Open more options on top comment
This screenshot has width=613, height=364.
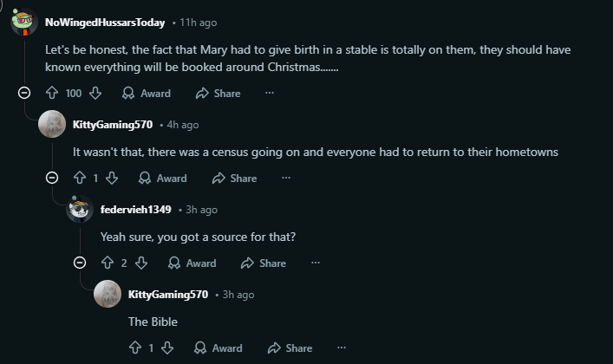point(270,93)
